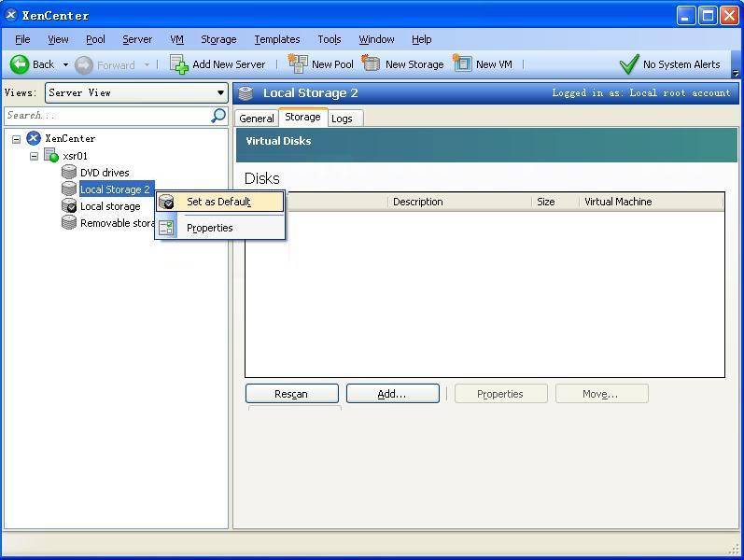Choose Properties from the context menu
744x560 pixels.
click(220, 228)
